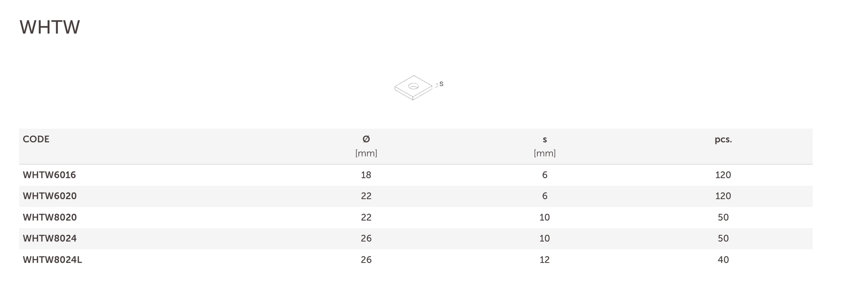Click thickness value 10 for WHTW8020
868x295 pixels.
[545, 217]
